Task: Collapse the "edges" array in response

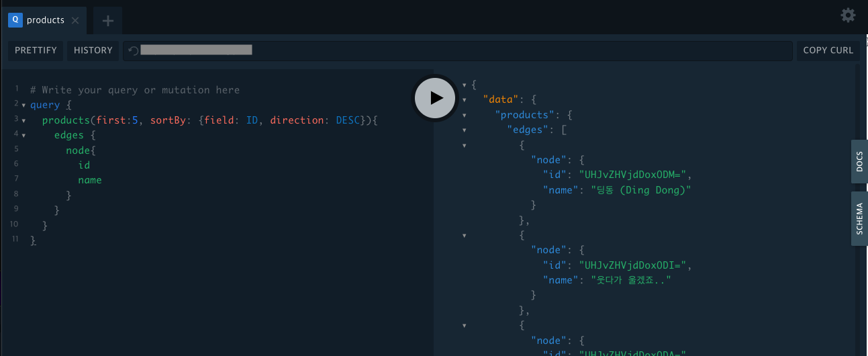Action: pyautogui.click(x=464, y=130)
